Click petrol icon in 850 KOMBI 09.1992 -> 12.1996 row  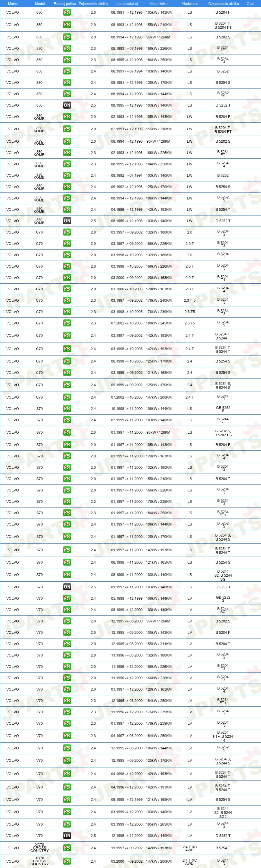click(67, 187)
